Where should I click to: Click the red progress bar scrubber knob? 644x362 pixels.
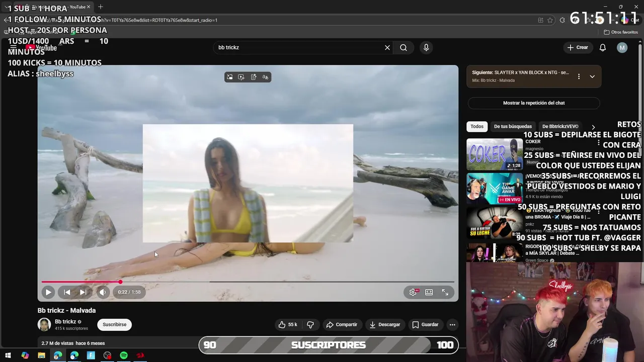120,282
